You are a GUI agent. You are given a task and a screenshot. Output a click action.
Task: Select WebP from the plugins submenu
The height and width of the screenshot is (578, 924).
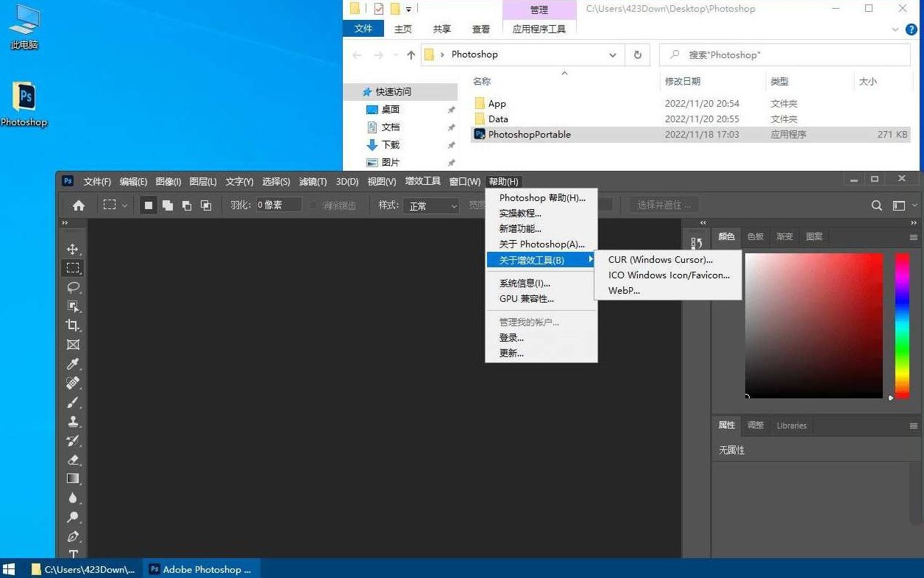623,290
